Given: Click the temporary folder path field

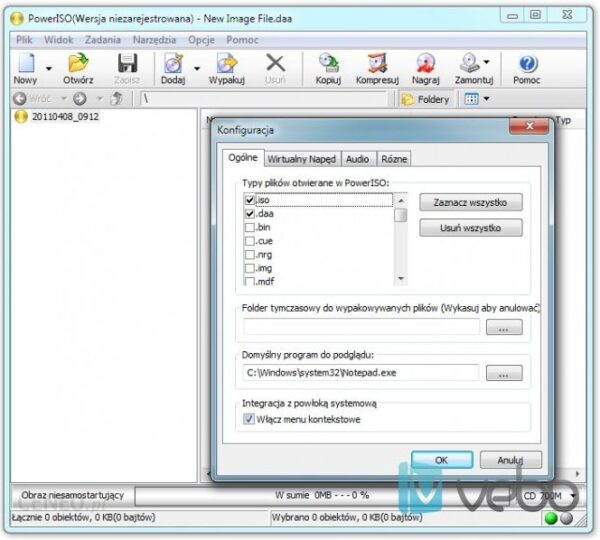Looking at the screenshot, I should tap(361, 327).
